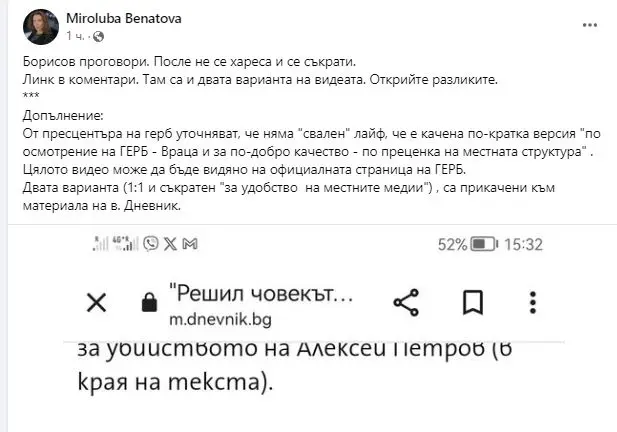Click the X app notification icon
The image size is (617, 432).
point(170,244)
